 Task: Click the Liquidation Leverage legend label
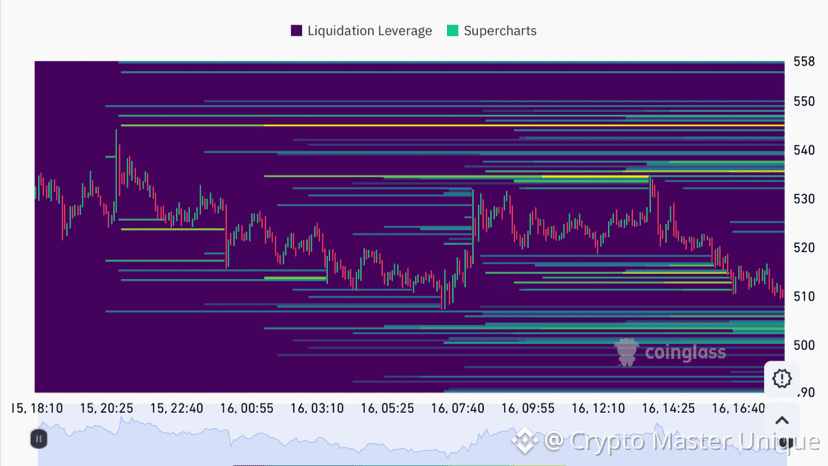click(x=370, y=31)
